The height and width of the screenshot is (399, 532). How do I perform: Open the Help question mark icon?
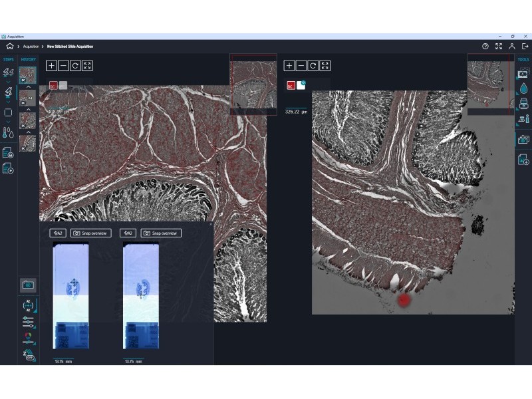click(485, 46)
